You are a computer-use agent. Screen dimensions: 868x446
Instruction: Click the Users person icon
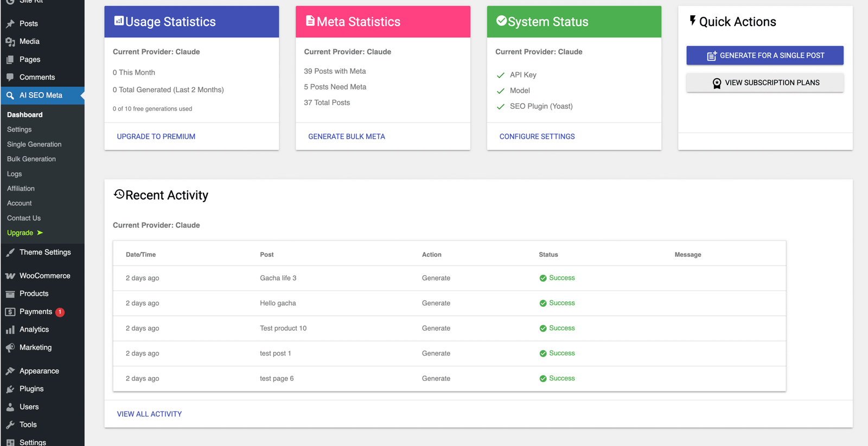pos(10,407)
